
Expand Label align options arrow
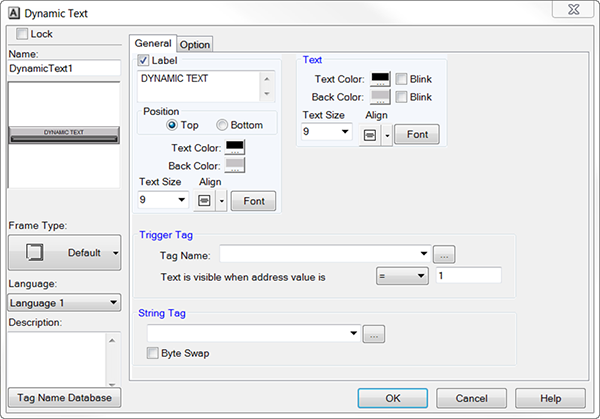(x=222, y=201)
